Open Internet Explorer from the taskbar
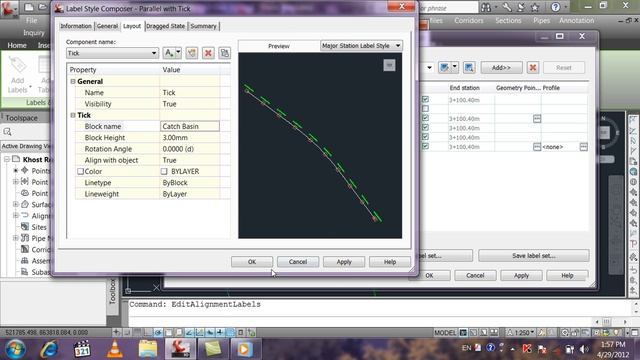640x360 pixels. point(49,349)
